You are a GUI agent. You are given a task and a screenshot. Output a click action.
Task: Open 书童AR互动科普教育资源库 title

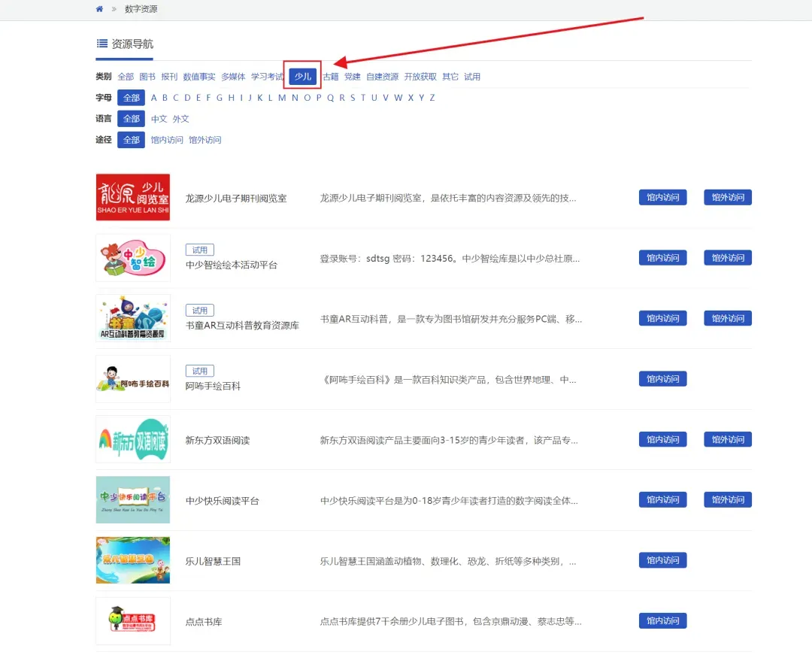point(242,326)
